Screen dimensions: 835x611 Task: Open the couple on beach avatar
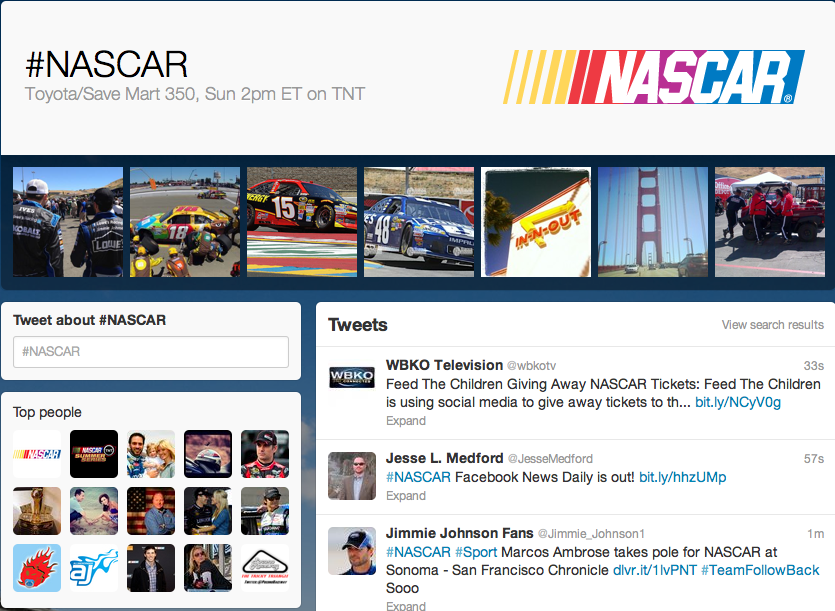coord(94,511)
